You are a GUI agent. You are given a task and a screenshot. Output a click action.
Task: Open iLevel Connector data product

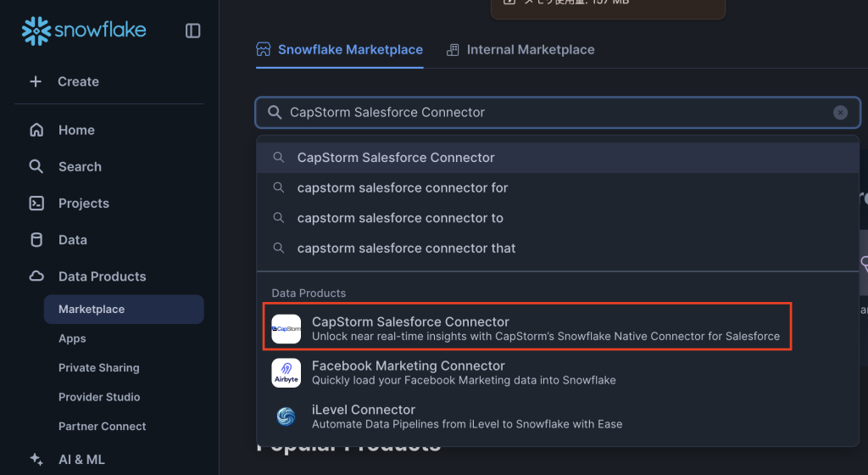(558, 416)
